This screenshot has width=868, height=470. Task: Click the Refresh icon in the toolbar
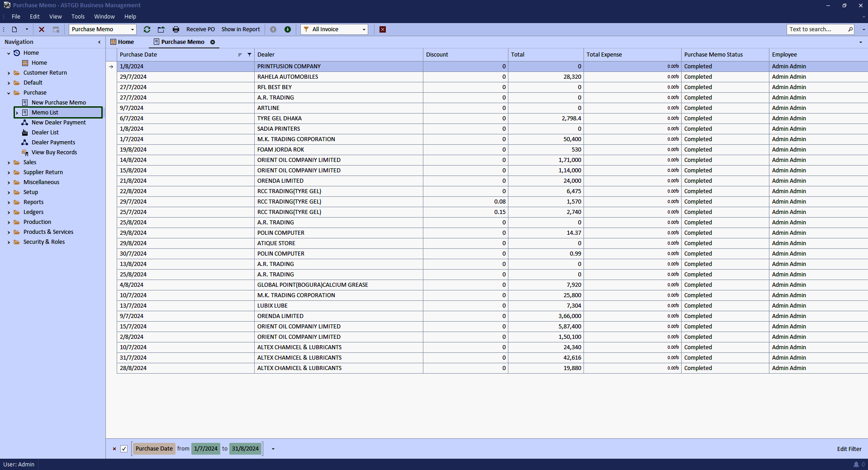tap(147, 29)
